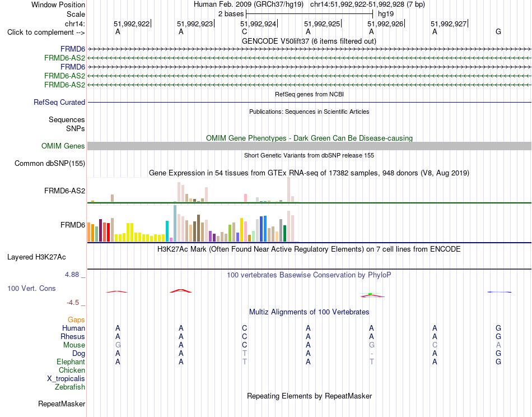Click coordinate label 51,992,923
This screenshot has width=532, height=417.
point(195,24)
